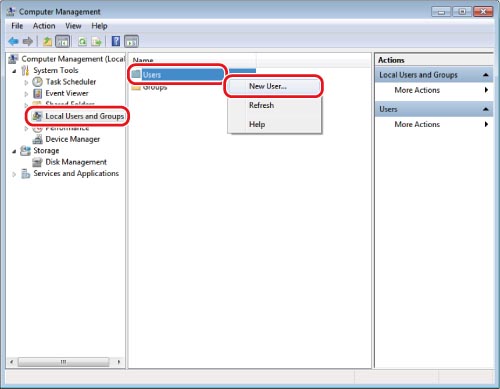Screen dimensions: 500x389
Task: Open the Action menu
Action: click(44, 26)
